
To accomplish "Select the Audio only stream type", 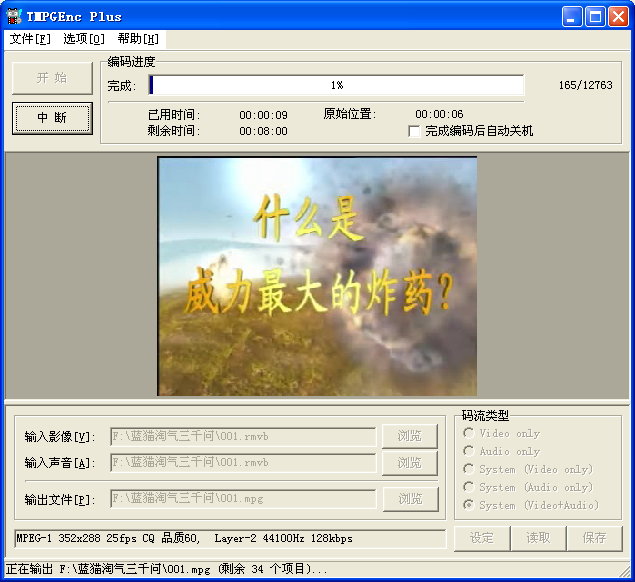I will [x=468, y=451].
